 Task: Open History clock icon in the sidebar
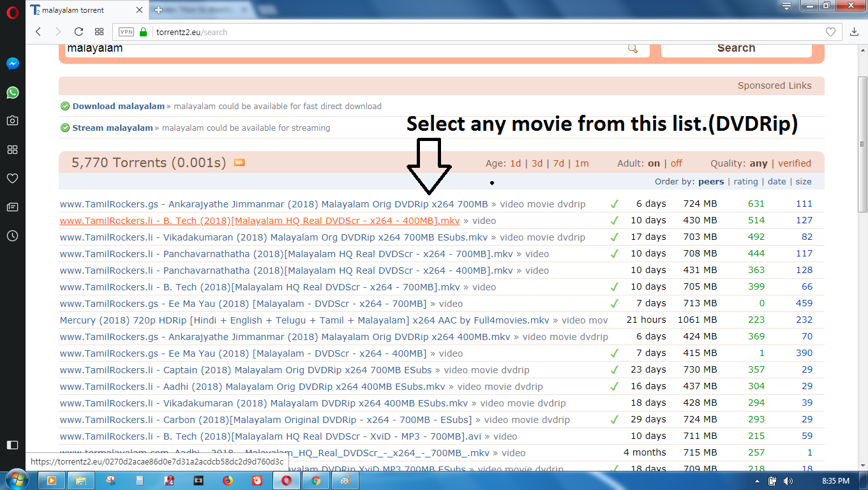coord(12,235)
